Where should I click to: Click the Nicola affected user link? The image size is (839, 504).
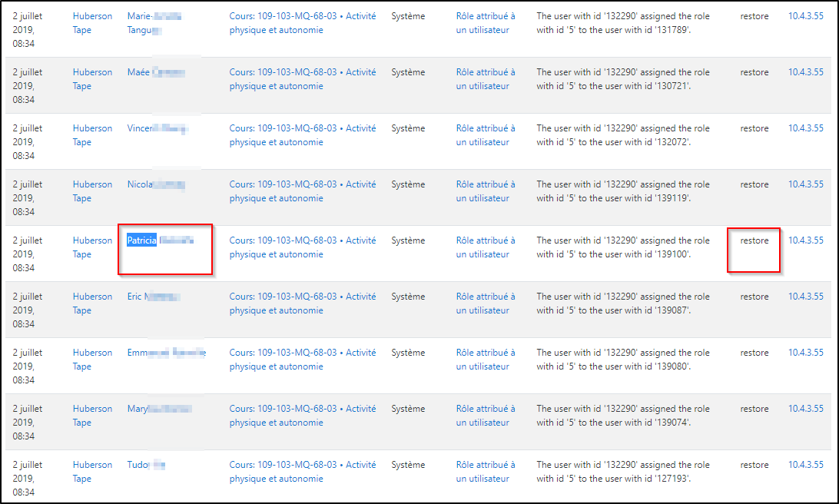pyautogui.click(x=155, y=184)
